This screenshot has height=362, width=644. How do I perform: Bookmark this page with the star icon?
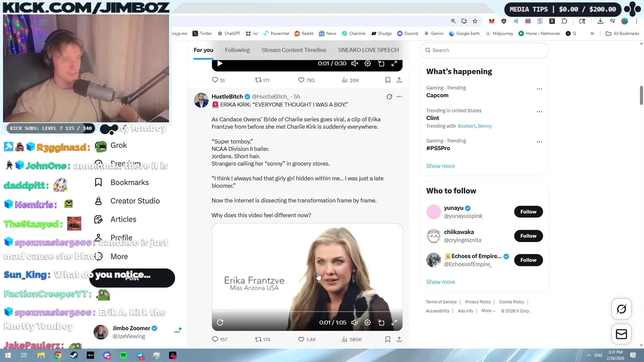click(475, 21)
